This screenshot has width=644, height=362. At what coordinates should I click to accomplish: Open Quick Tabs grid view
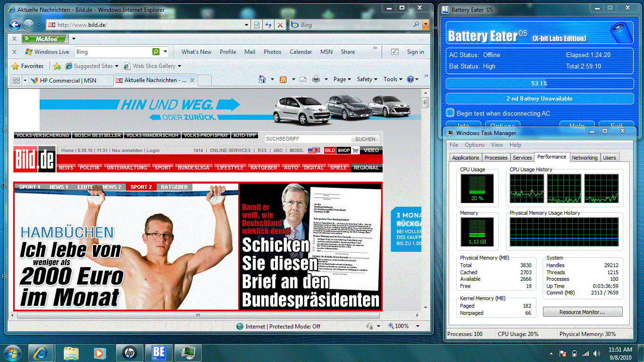(16, 80)
